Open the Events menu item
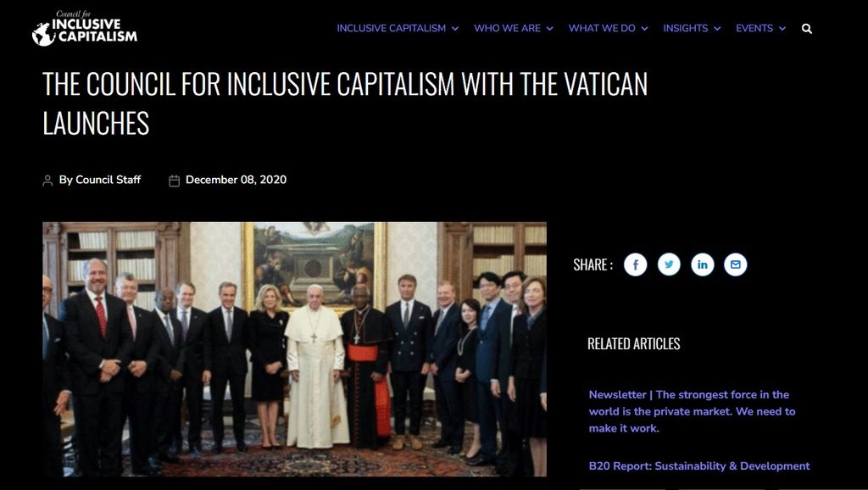The image size is (868, 490). [754, 28]
